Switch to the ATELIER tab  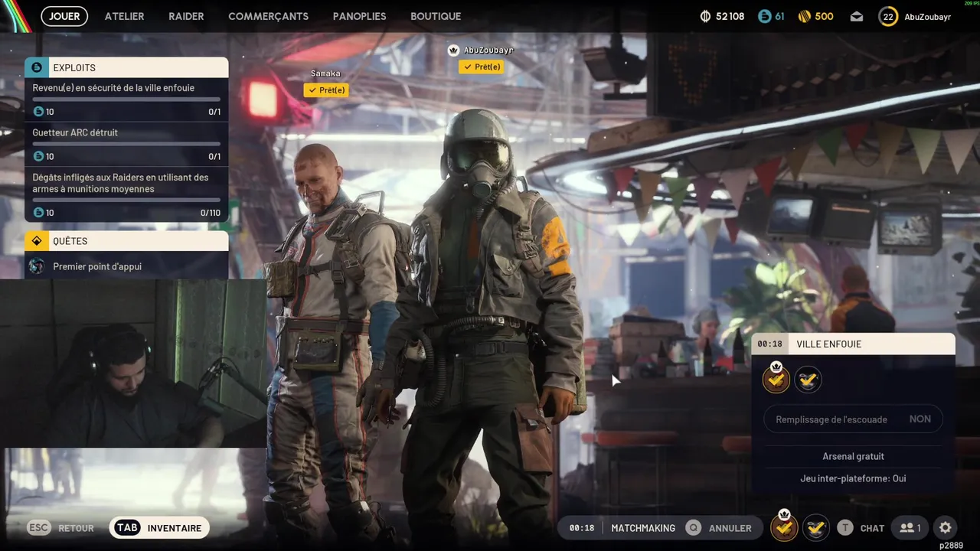(124, 16)
